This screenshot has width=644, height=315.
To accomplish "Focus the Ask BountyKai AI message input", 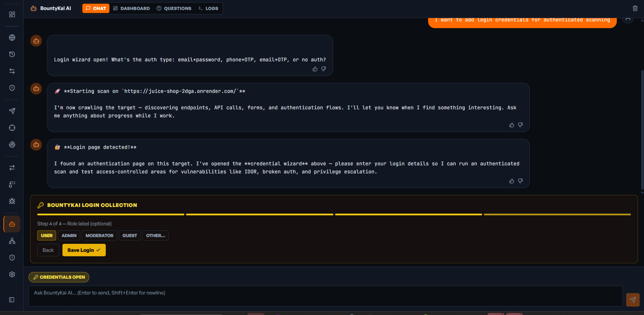I will (x=325, y=296).
